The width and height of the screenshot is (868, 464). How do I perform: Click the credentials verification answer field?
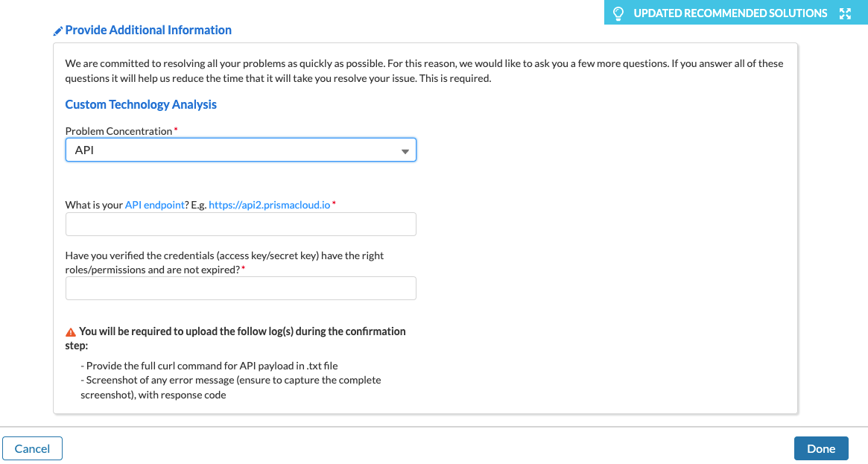click(x=241, y=288)
